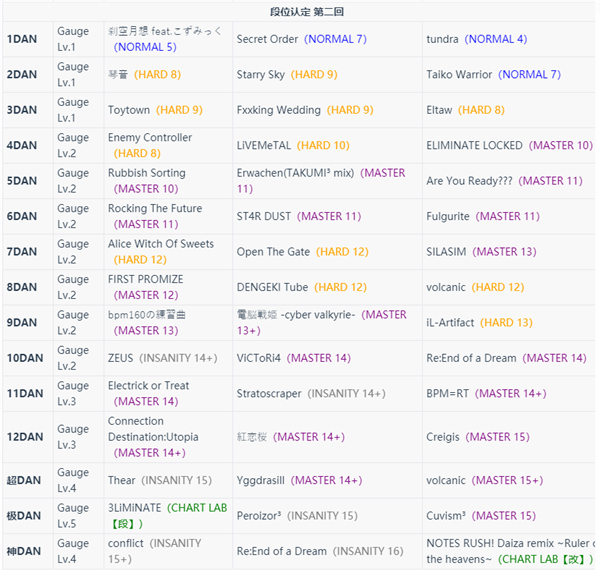Click the Alice Witch Of Sweets link
The width and height of the screenshot is (600, 570).
(161, 244)
